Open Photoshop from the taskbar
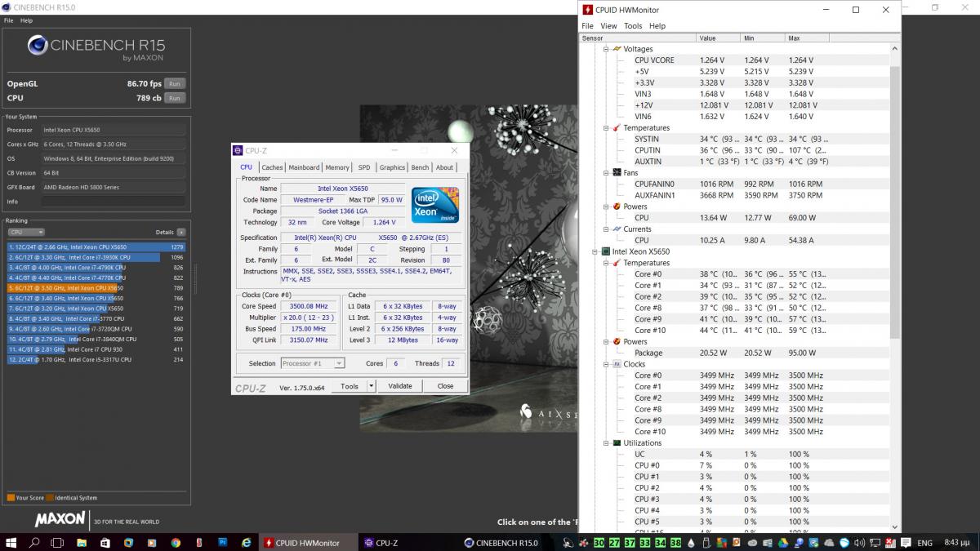This screenshot has height=551, width=980. 223,542
